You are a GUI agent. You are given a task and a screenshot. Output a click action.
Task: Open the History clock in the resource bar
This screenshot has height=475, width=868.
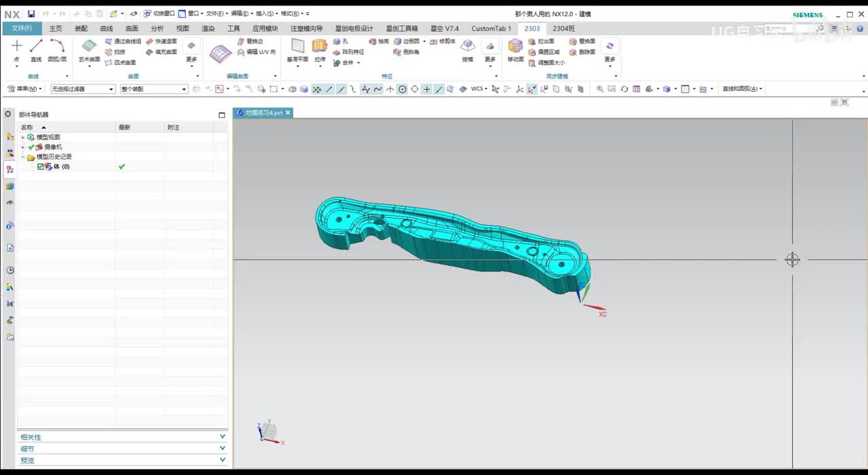(x=9, y=270)
